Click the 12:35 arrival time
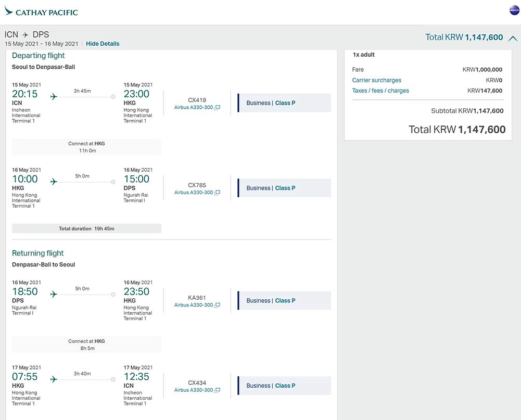 136,377
